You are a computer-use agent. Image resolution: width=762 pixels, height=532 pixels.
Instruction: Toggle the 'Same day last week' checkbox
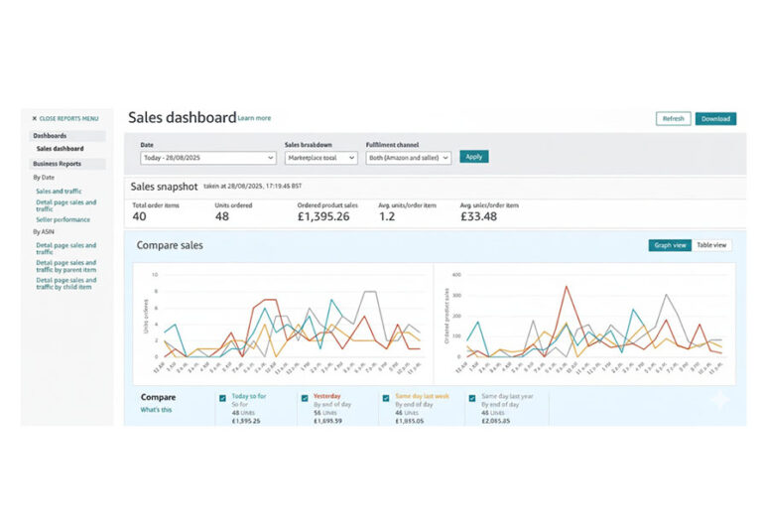pos(387,398)
